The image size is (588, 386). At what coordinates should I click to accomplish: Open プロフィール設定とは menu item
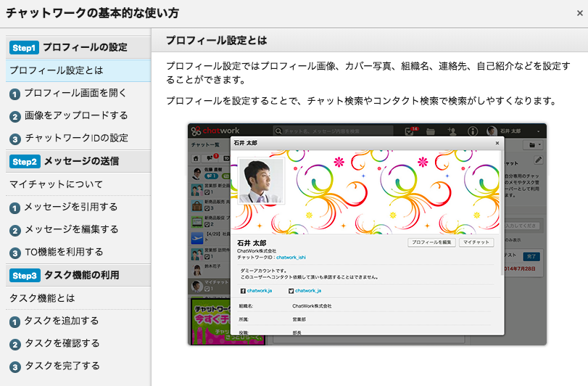78,70
